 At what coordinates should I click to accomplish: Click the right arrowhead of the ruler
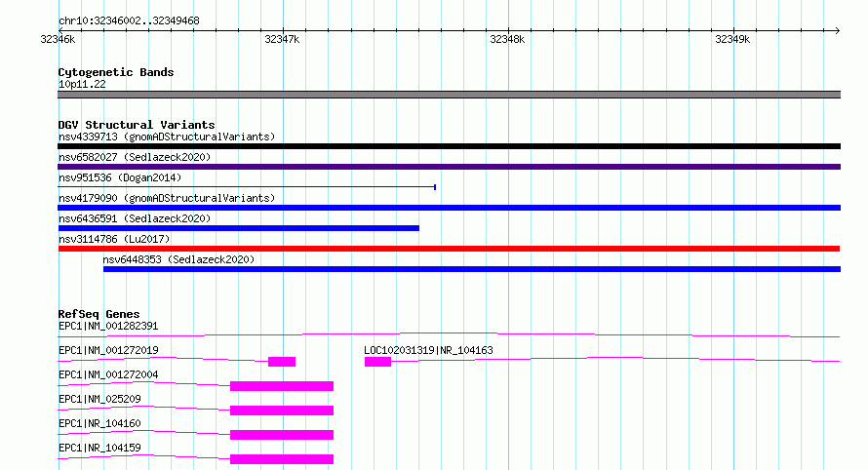coord(838,30)
